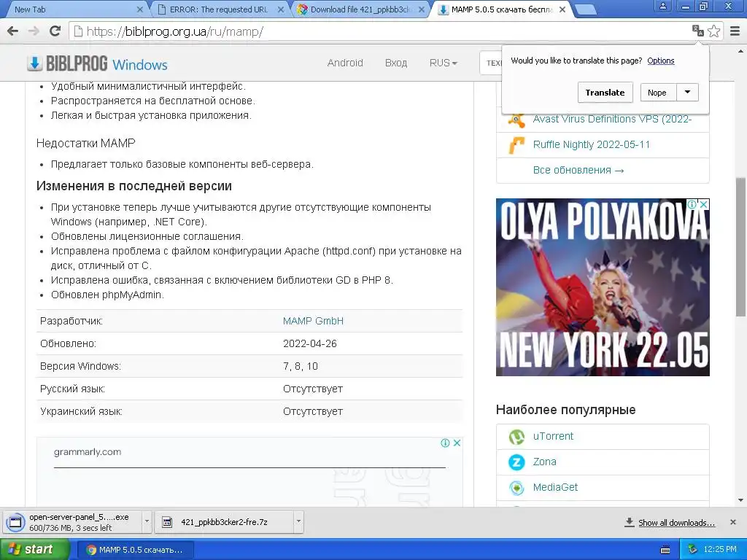747x560 pixels.
Task: Go back with the browser back arrow
Action: [x=13, y=31]
